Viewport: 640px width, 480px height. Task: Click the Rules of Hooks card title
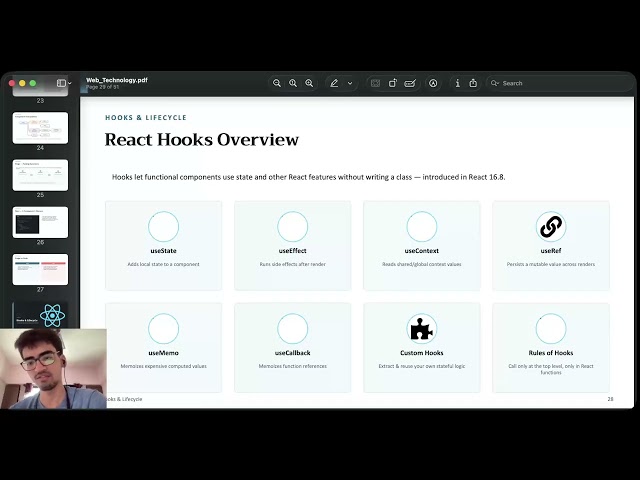[x=551, y=353]
